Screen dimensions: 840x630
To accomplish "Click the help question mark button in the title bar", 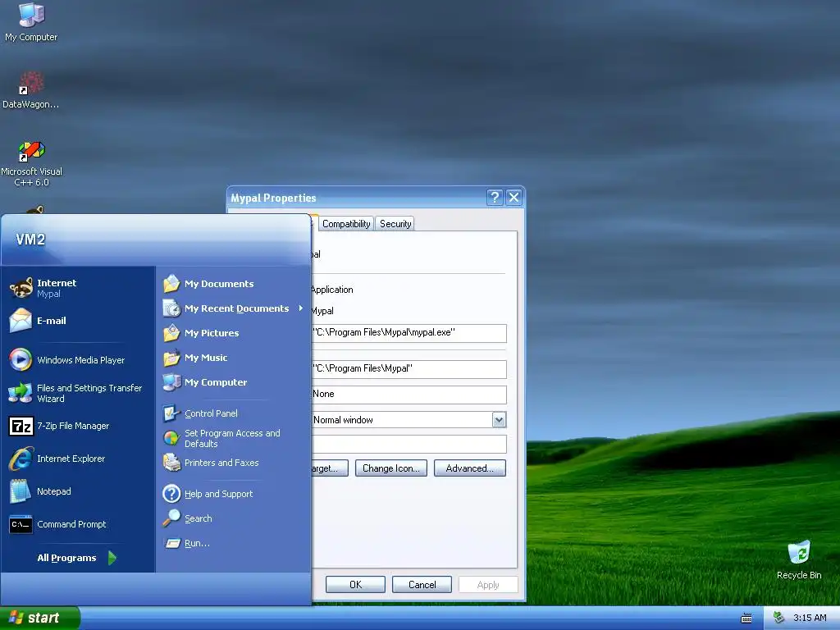I will [x=495, y=198].
